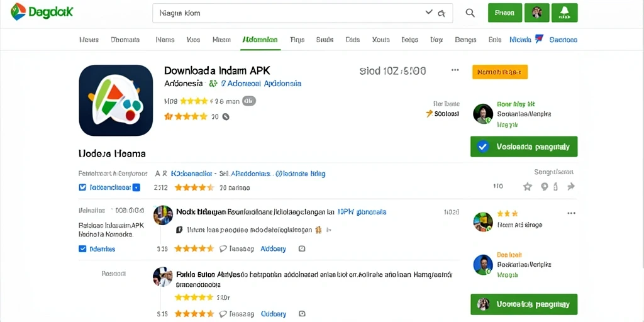This screenshot has width=644, height=322.
Task: Go to the Mream tab
Action: (x=221, y=40)
